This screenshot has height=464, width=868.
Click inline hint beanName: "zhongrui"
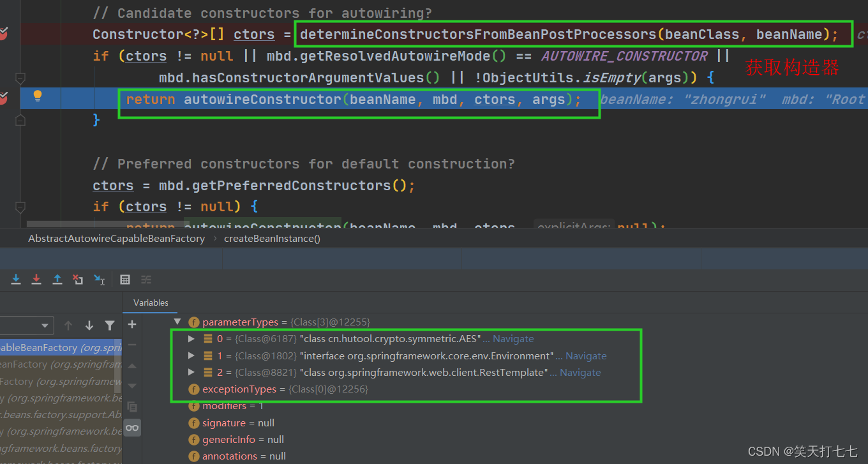point(683,100)
